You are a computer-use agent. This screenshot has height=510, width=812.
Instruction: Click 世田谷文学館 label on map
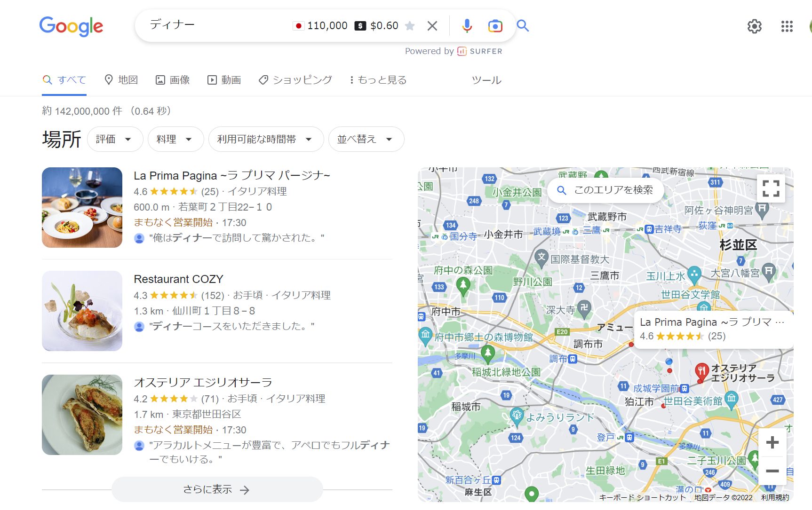[x=690, y=295]
